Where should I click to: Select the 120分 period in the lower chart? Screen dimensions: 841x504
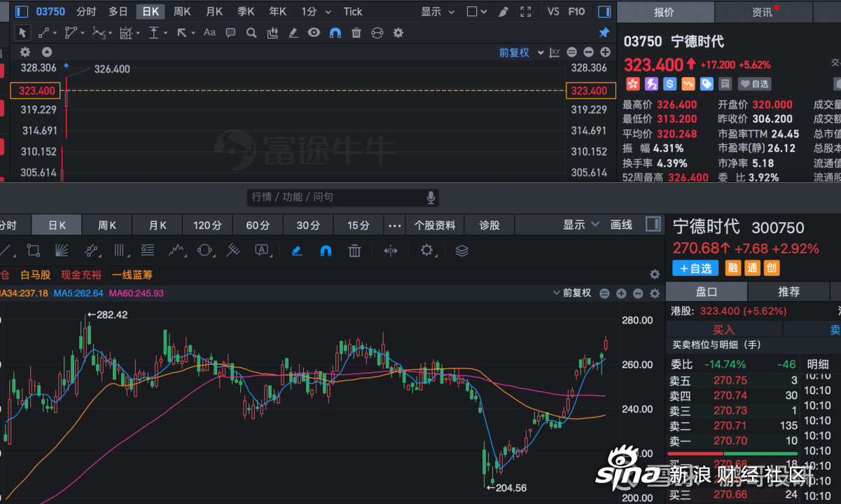point(207,225)
